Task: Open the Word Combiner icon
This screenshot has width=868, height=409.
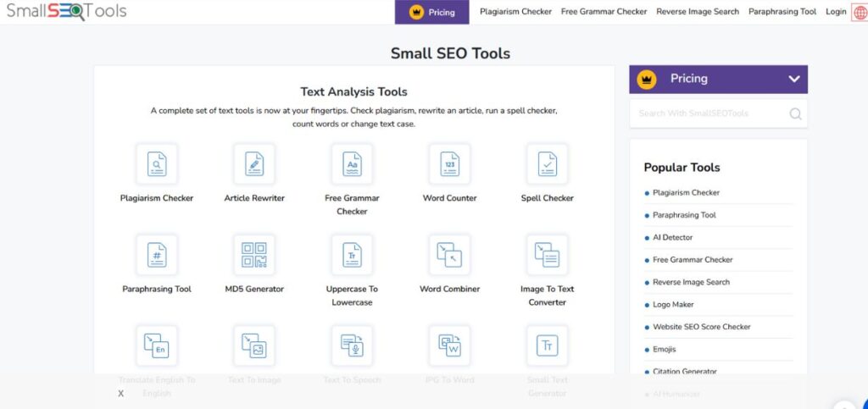Action: click(x=449, y=255)
